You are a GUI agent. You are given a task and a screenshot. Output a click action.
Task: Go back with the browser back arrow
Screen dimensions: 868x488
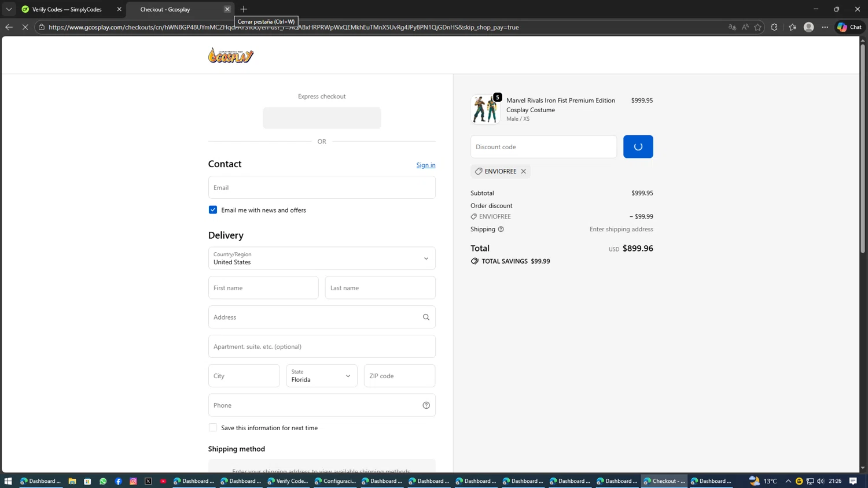(9, 27)
